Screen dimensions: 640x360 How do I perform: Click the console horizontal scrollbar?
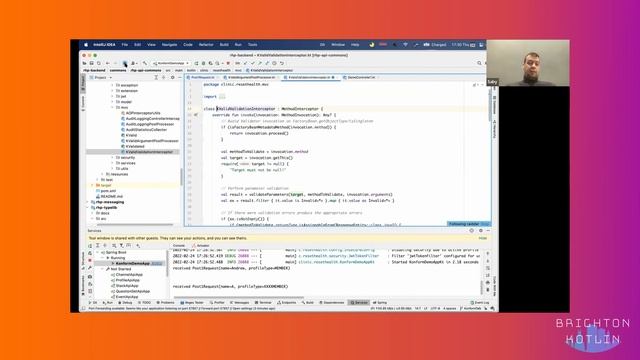(x=239, y=297)
